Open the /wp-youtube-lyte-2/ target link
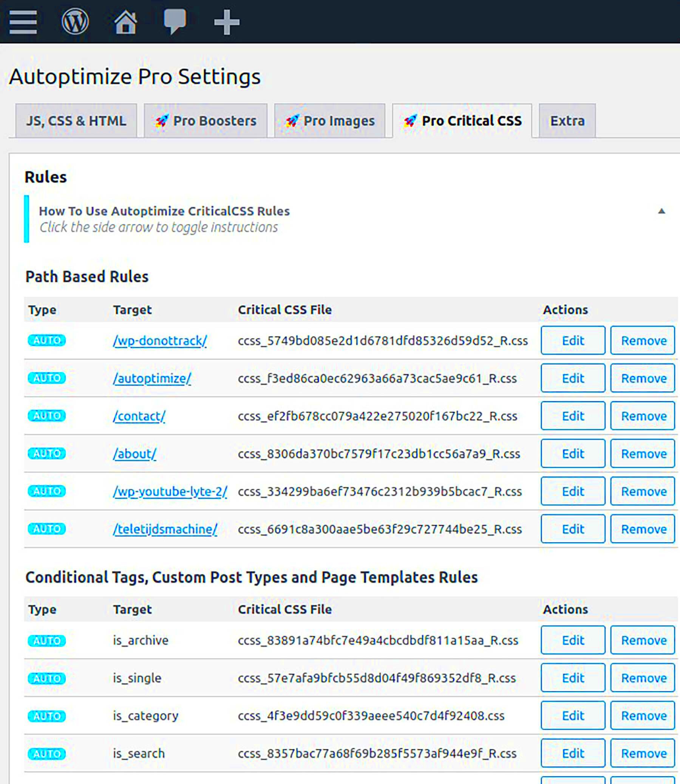This screenshot has width=680, height=784. coord(170,491)
